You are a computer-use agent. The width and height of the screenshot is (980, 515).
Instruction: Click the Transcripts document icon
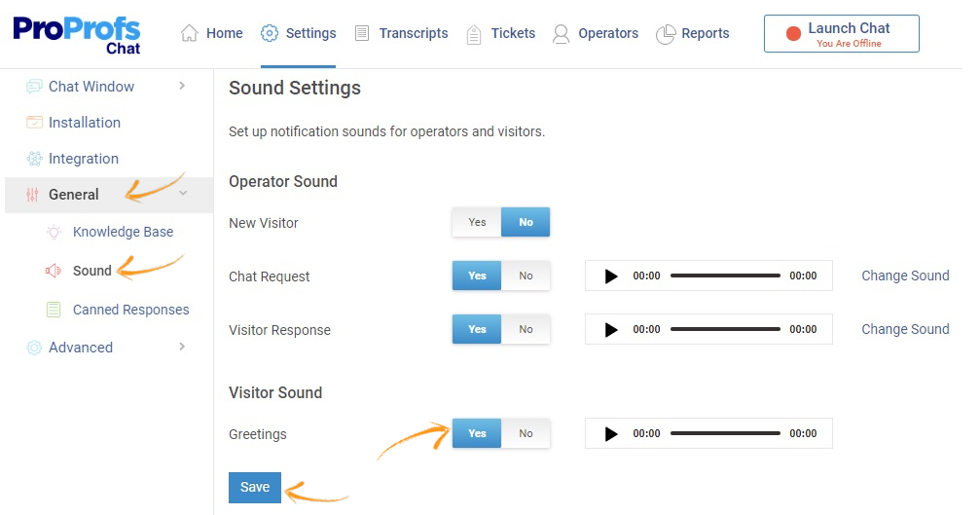pos(362,33)
